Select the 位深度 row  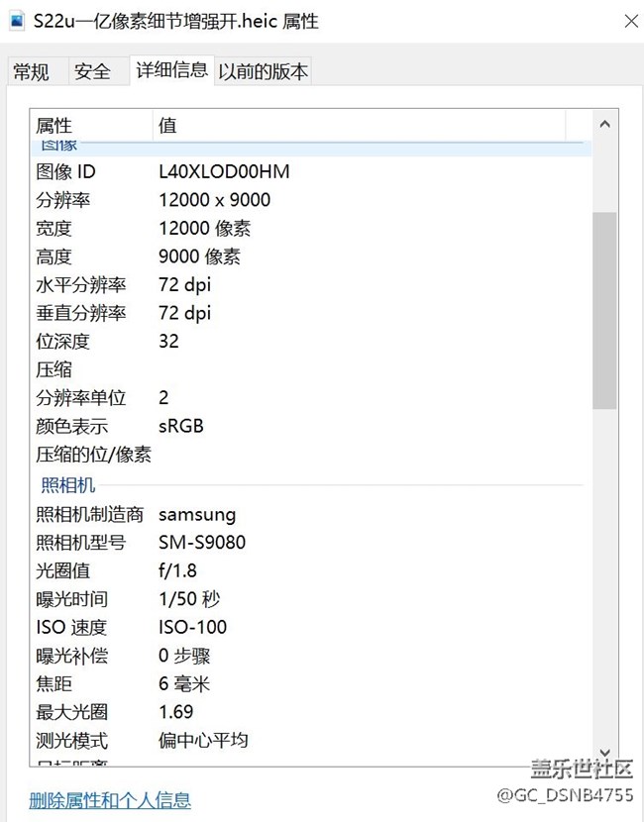311,342
